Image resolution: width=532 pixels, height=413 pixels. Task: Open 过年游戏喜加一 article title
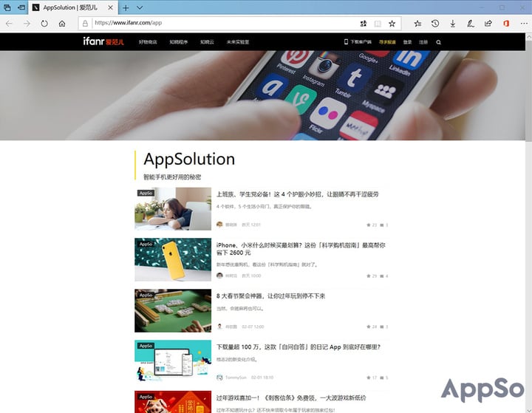click(291, 397)
